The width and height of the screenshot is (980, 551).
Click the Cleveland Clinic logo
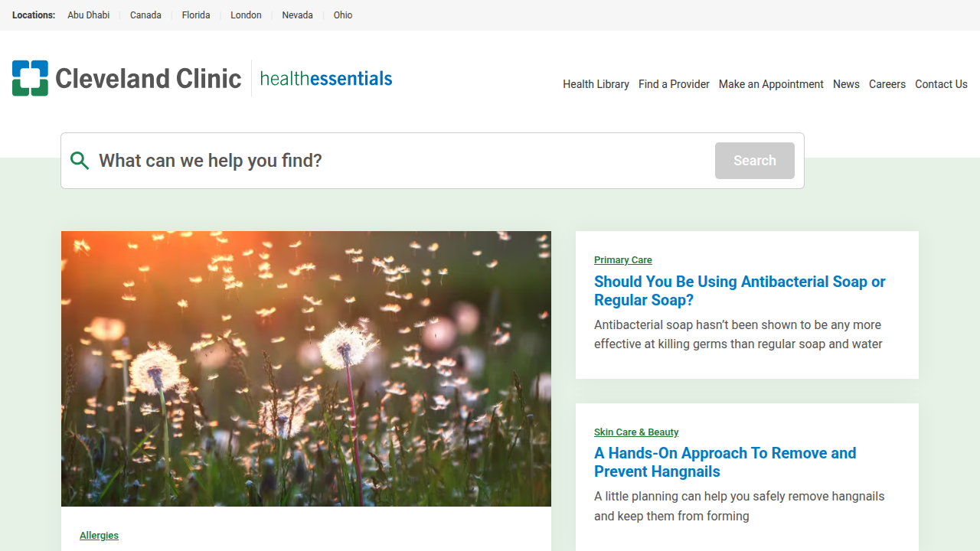(126, 78)
